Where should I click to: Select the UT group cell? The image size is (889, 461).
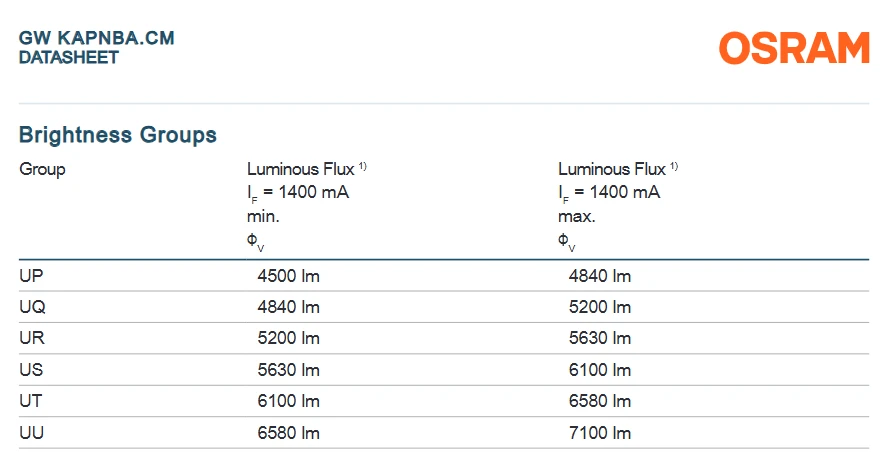pyautogui.click(x=31, y=401)
